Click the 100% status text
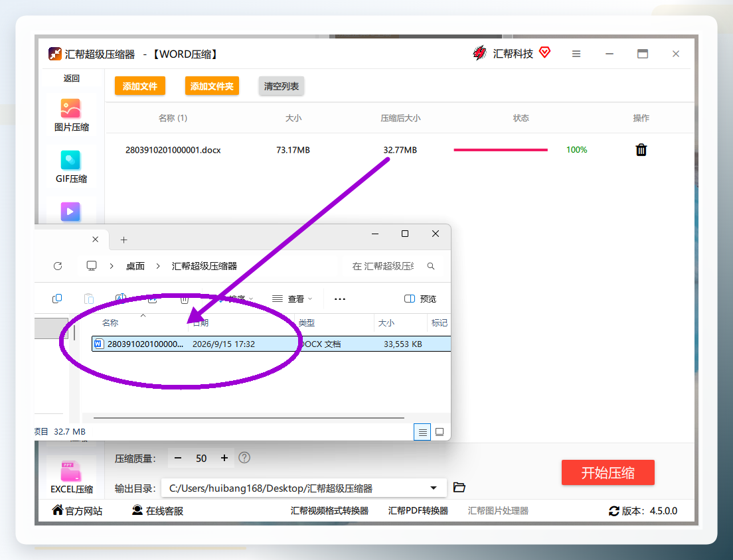 pos(577,150)
